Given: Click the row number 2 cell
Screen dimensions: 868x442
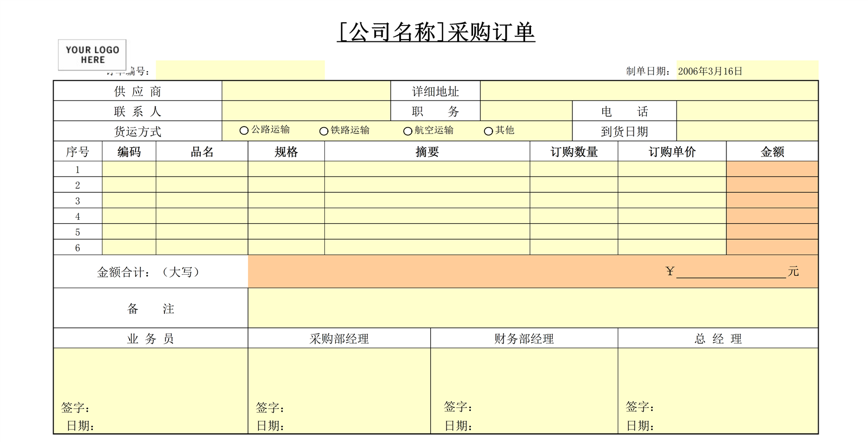Looking at the screenshot, I should coord(78,185).
